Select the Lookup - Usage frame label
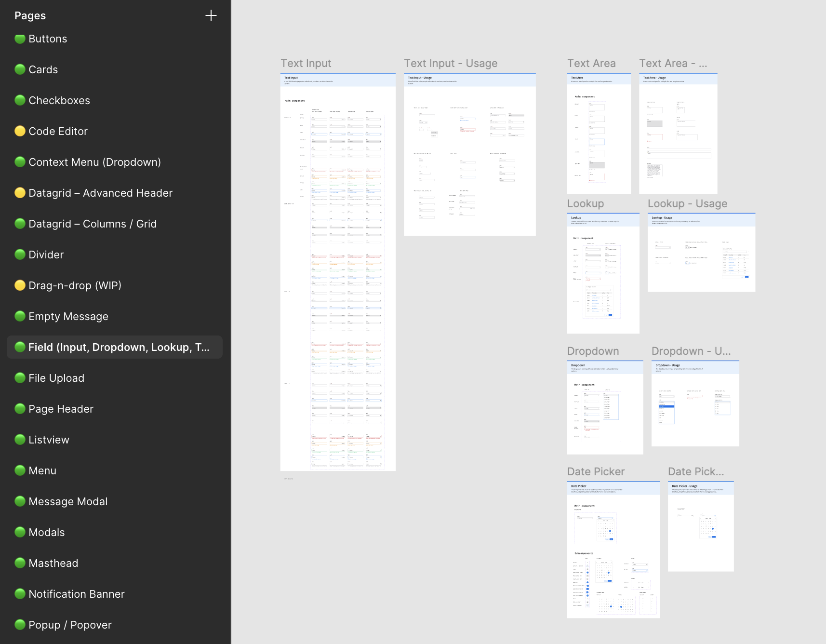The height and width of the screenshot is (644, 826). tap(687, 204)
